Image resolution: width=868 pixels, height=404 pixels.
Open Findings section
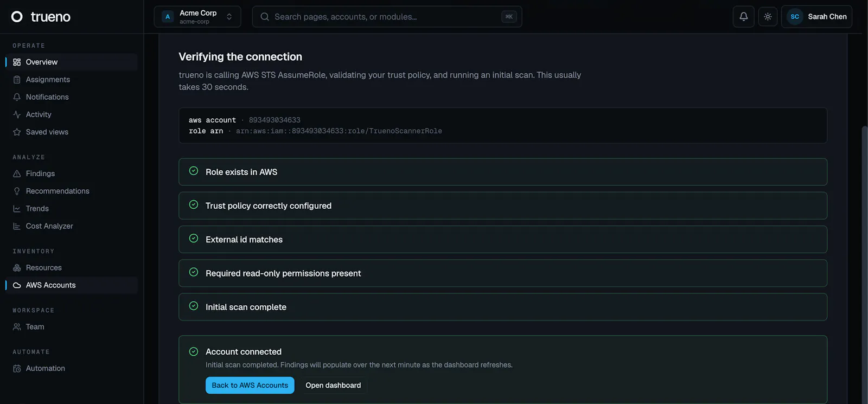point(72,174)
